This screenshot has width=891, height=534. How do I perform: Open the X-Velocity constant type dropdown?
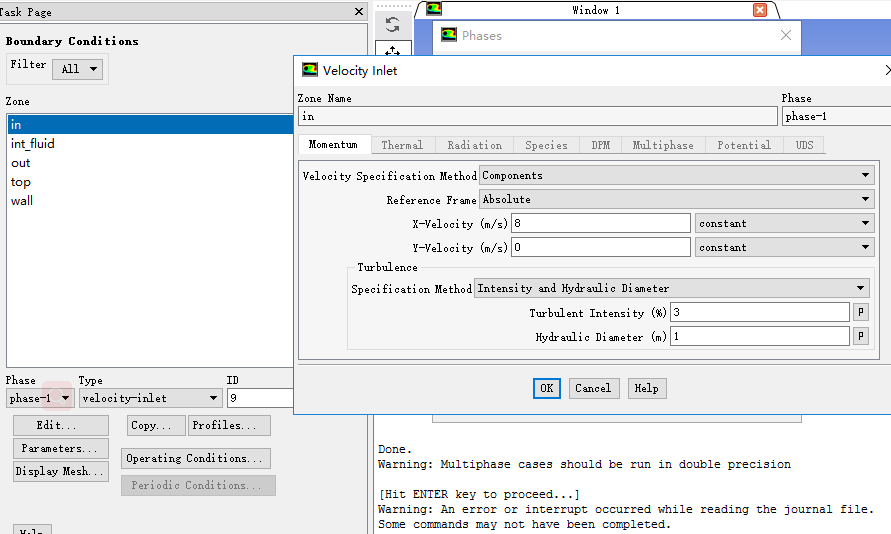point(785,224)
